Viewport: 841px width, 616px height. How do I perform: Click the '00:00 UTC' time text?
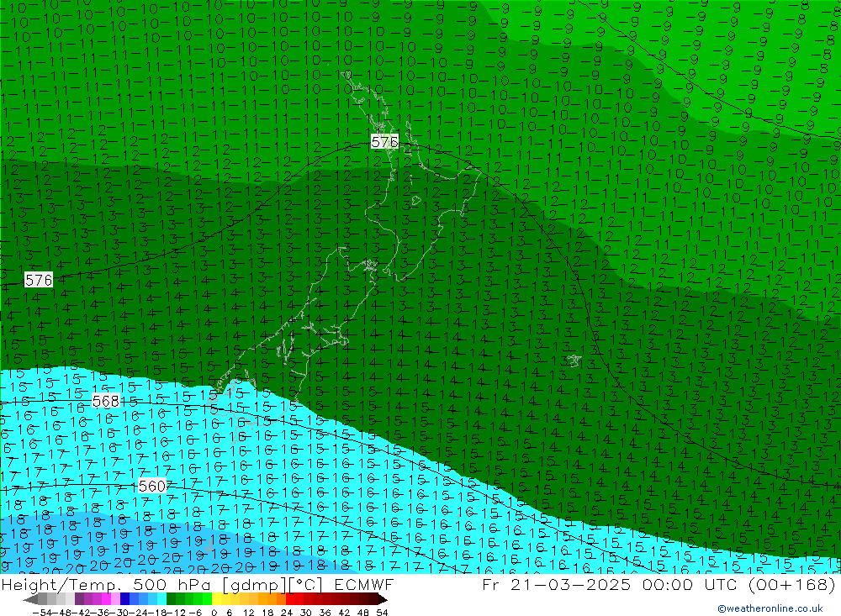(689, 584)
